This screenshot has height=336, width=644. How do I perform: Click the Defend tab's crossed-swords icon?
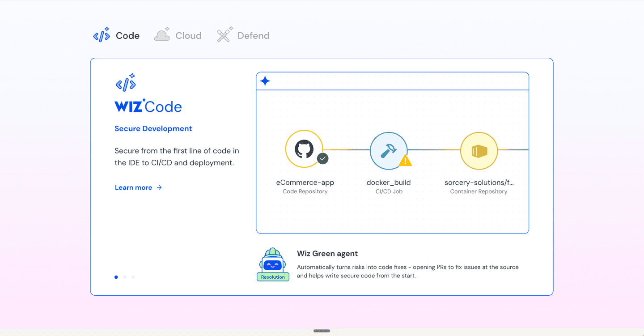[225, 35]
